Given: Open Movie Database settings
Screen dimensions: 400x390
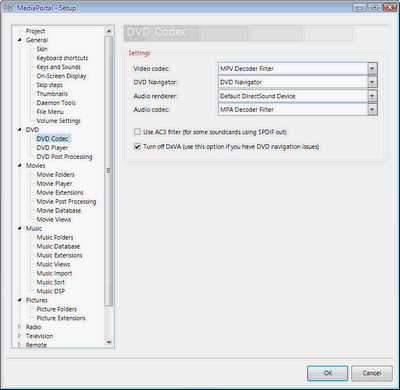Looking at the screenshot, I should point(59,211).
